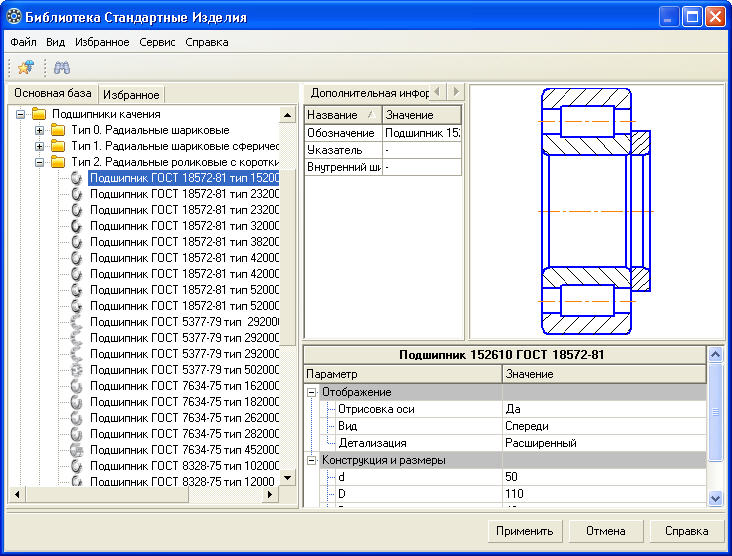Screen dimensions: 732x556
Task: Click the Справка button at bottom
Action: pos(687,531)
